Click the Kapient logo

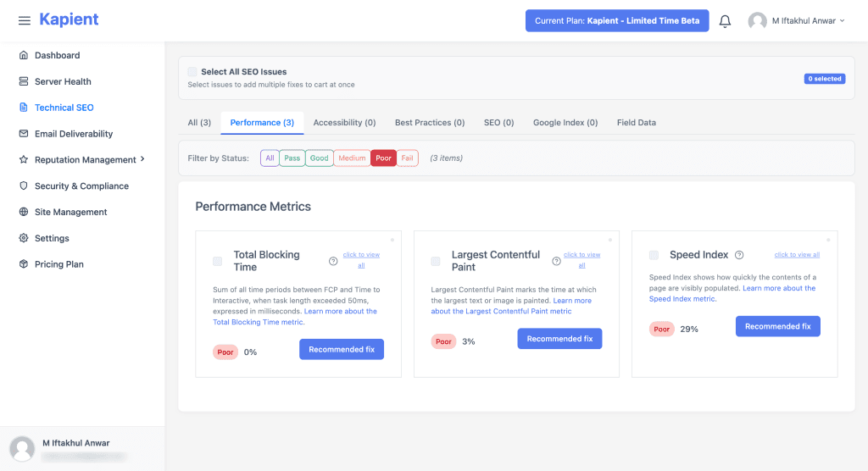(x=69, y=19)
